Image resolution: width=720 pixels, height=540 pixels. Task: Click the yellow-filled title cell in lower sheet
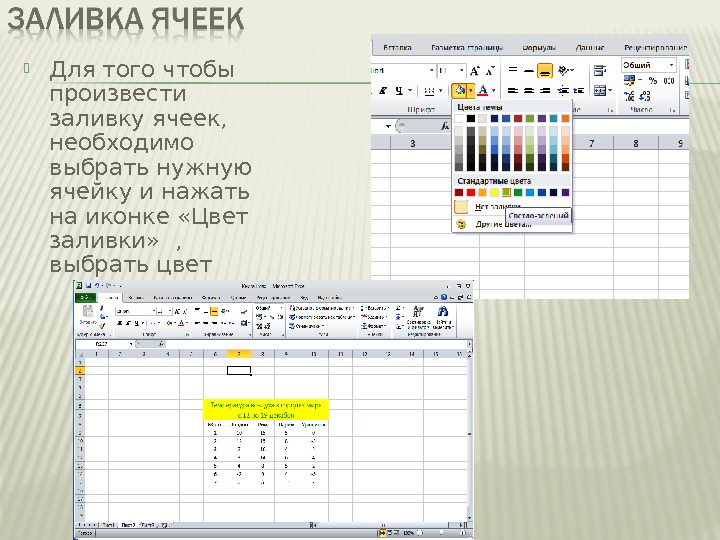[266, 410]
